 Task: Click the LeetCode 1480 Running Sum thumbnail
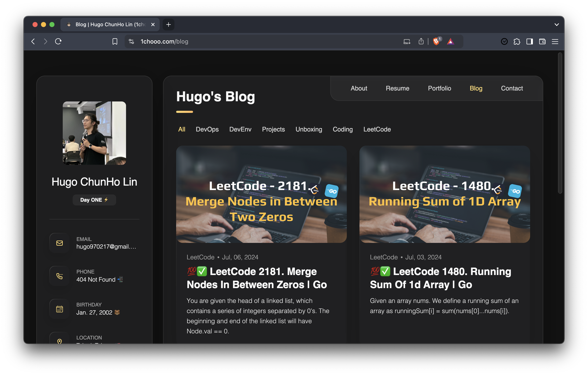(444, 194)
